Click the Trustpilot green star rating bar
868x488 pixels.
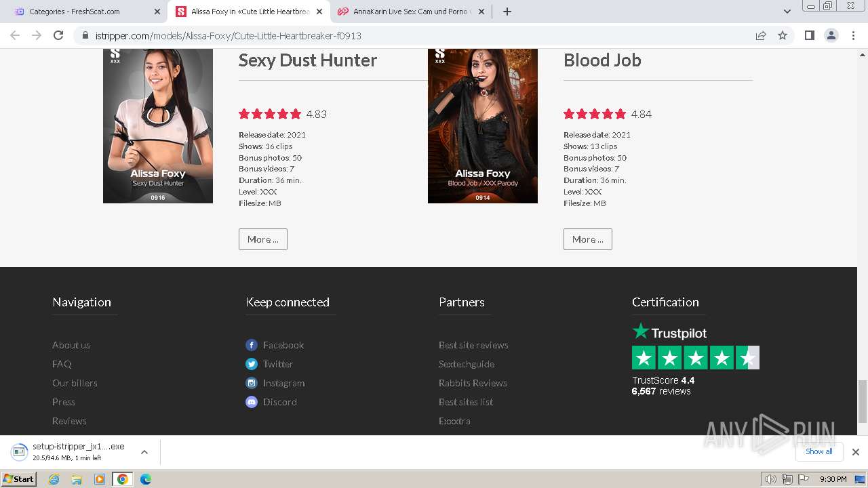[x=696, y=357]
